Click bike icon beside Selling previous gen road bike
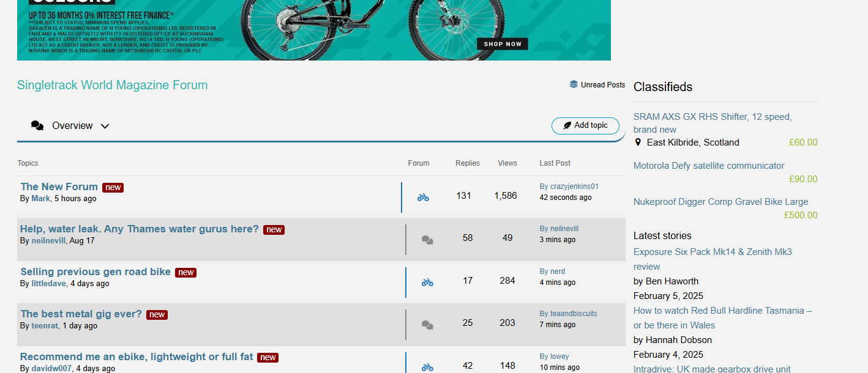 point(427,282)
